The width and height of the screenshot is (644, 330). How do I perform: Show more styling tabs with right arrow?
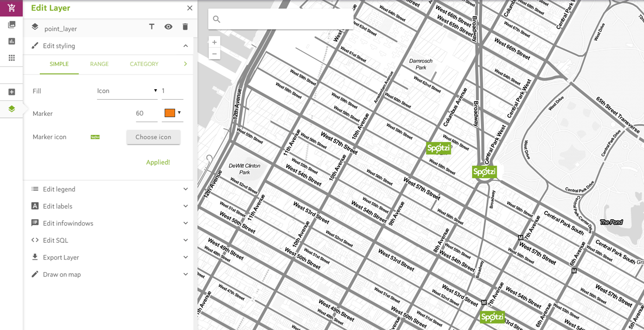[x=185, y=64]
